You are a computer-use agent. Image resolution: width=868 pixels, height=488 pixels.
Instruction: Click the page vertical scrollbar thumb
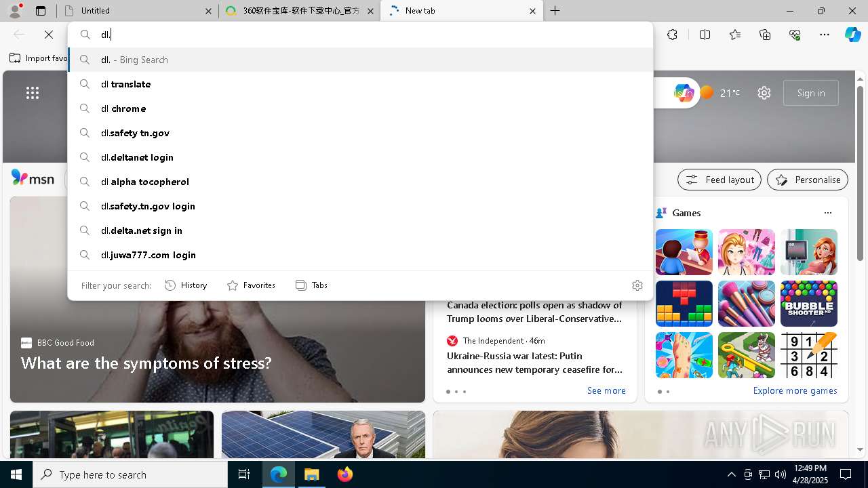tap(860, 173)
